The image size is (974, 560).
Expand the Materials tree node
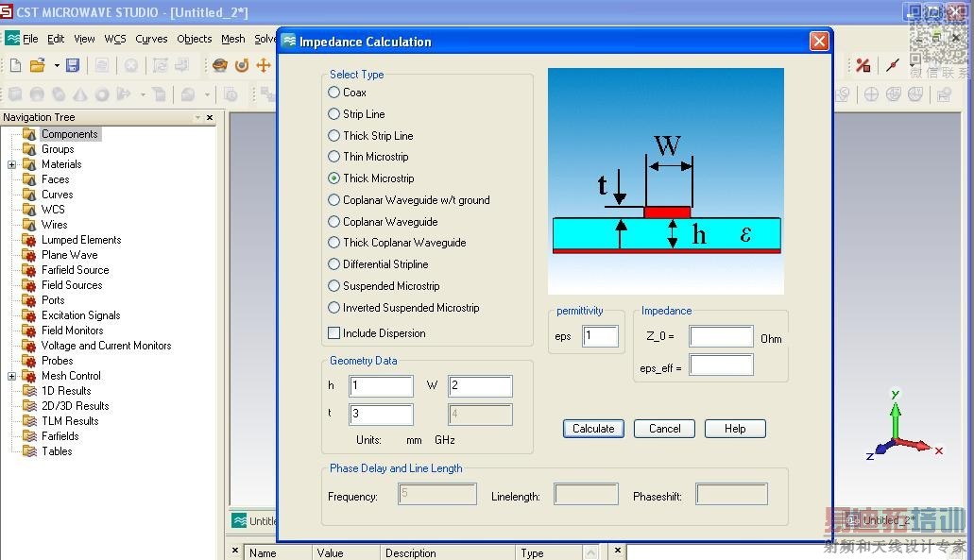tap(11, 164)
